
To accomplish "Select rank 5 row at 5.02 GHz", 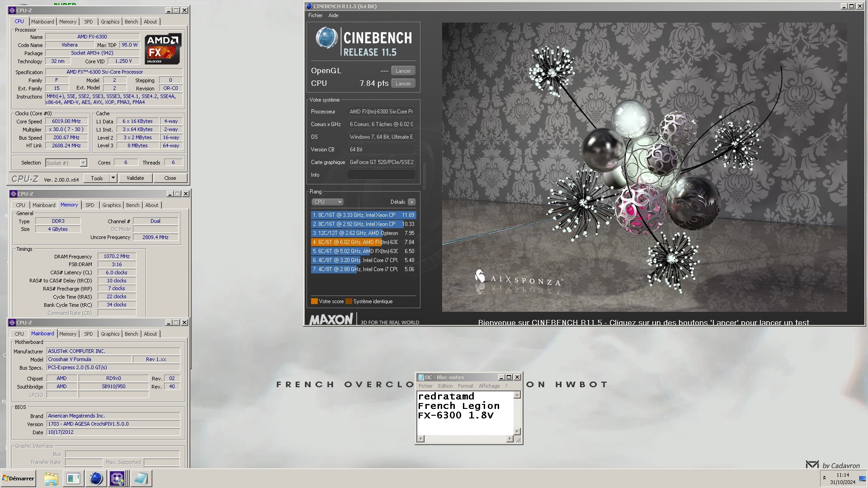I will [x=363, y=251].
